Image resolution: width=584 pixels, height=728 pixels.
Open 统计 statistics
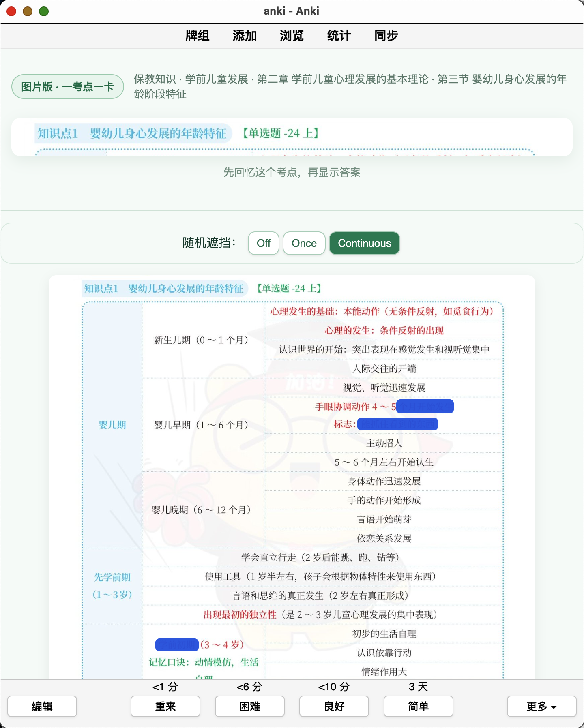point(339,36)
